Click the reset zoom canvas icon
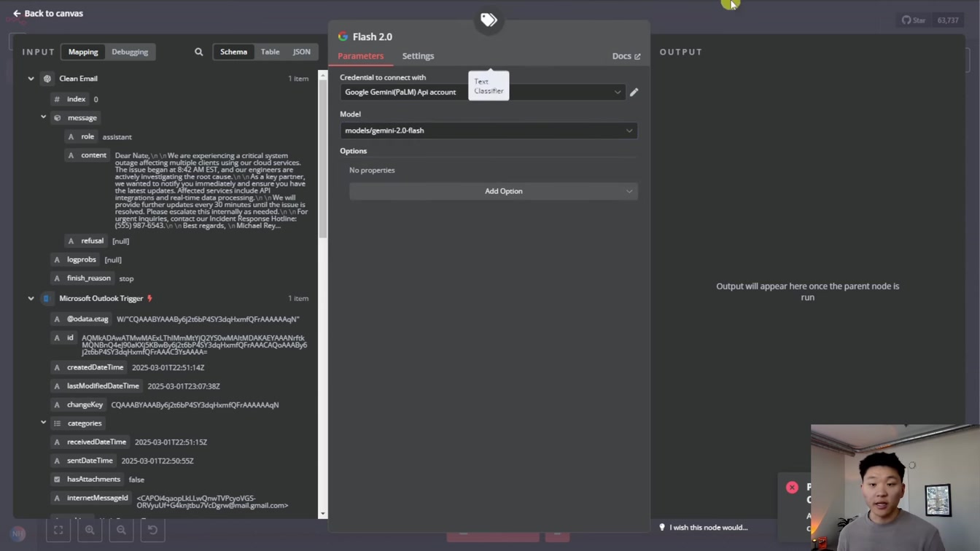Viewport: 980px width, 551px height. (152, 530)
